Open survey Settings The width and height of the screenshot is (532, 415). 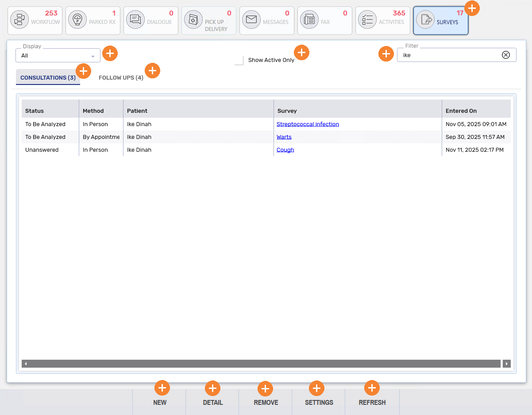[319, 403]
